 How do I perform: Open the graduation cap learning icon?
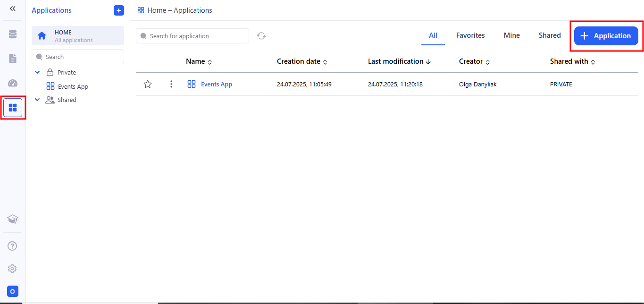coord(13,219)
